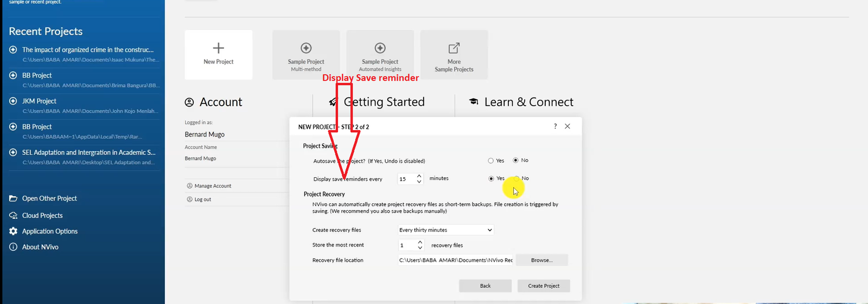This screenshot has height=304, width=868.
Task: Open the BB Project stored in Temp folder
Action: tap(84, 131)
